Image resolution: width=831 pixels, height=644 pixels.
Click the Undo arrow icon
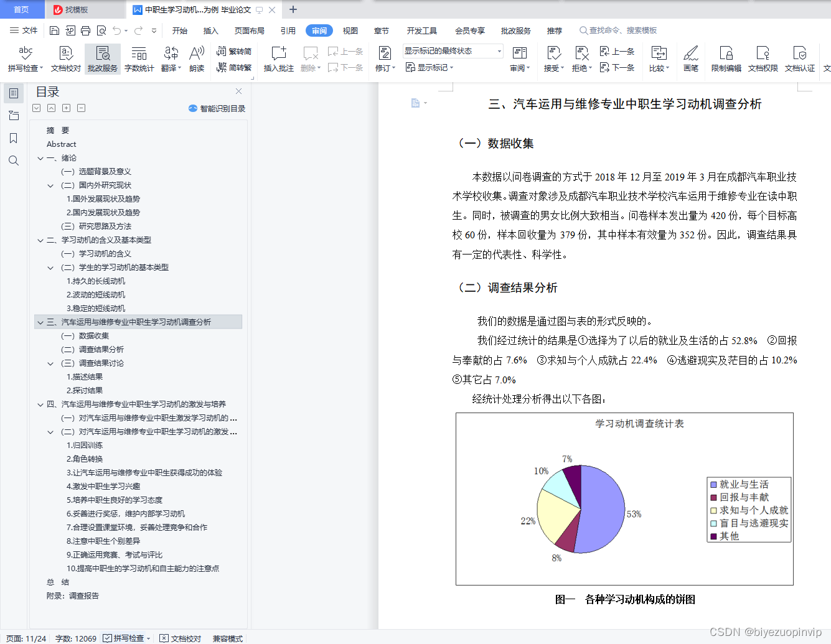click(117, 30)
